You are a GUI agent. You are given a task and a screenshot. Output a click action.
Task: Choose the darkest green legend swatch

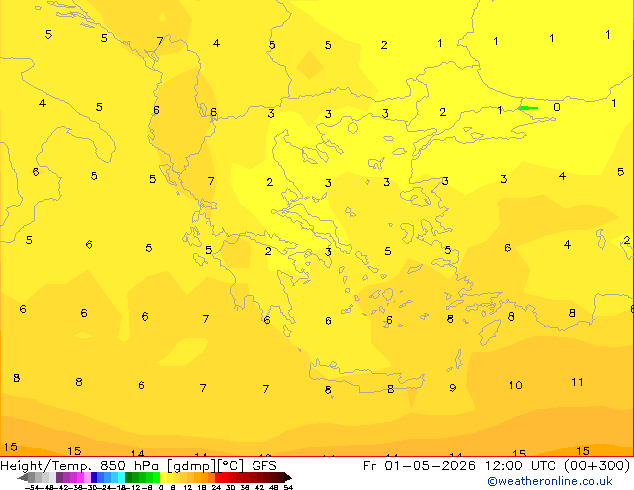[128, 477]
